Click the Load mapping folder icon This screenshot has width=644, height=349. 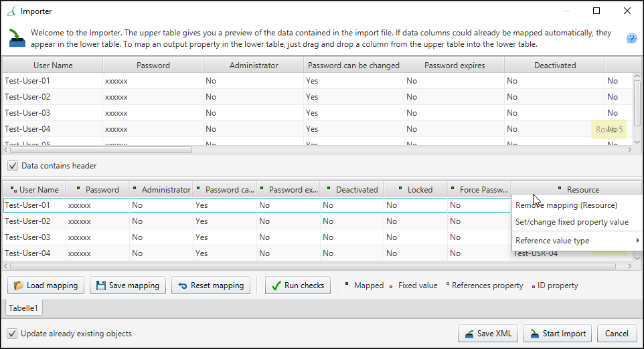tap(19, 285)
